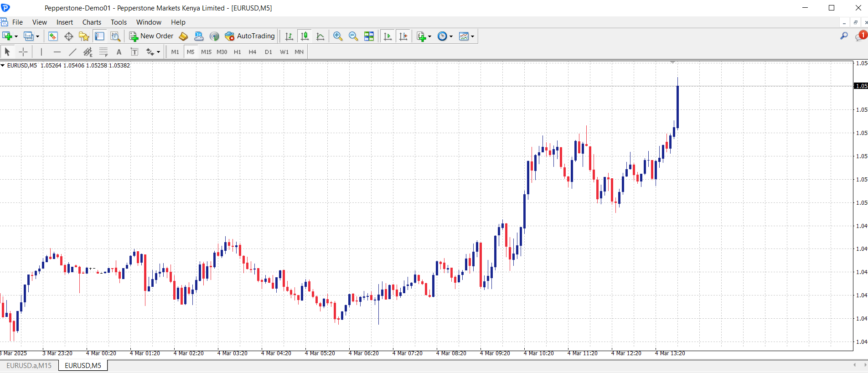The height and width of the screenshot is (373, 868).
Task: Toggle Chart Shift
Action: (x=403, y=36)
